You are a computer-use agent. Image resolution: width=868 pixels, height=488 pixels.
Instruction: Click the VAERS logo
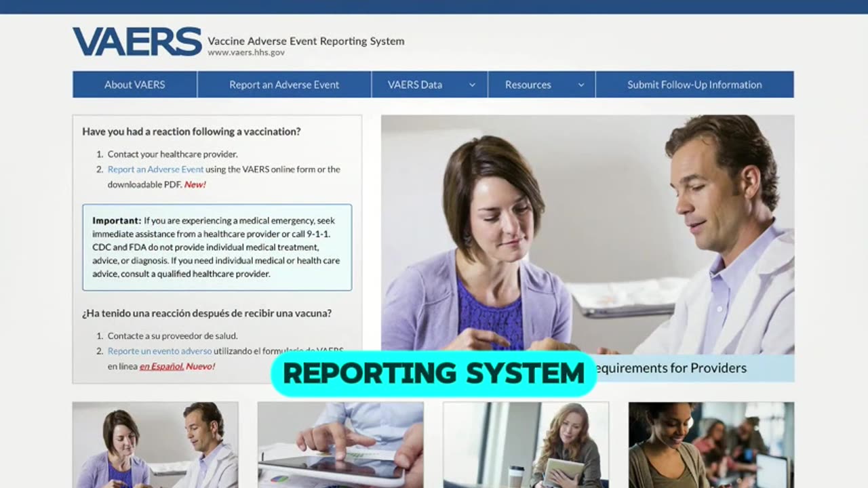coord(137,41)
